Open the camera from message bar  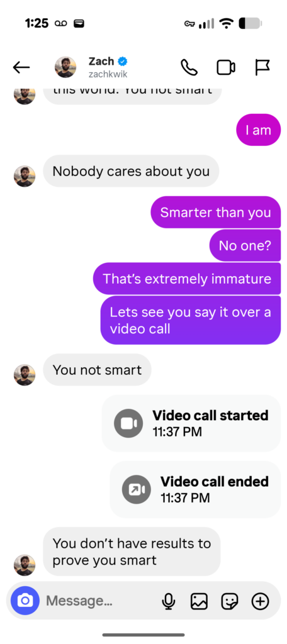pyautogui.click(x=25, y=601)
